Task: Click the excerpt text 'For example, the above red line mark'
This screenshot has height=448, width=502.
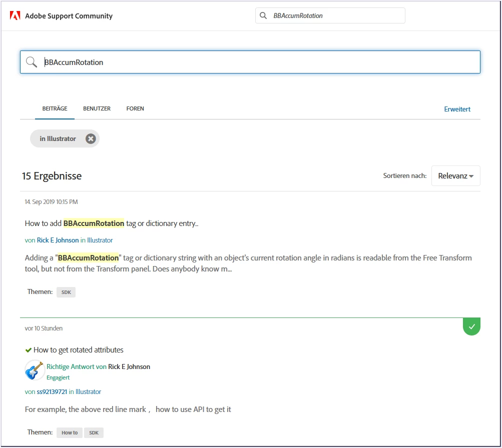Action: click(86, 409)
